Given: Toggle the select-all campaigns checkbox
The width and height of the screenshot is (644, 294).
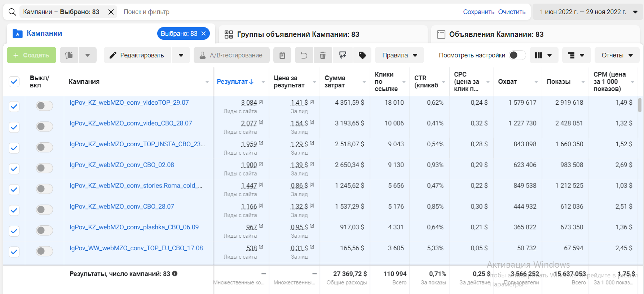Looking at the screenshot, I should point(14,82).
